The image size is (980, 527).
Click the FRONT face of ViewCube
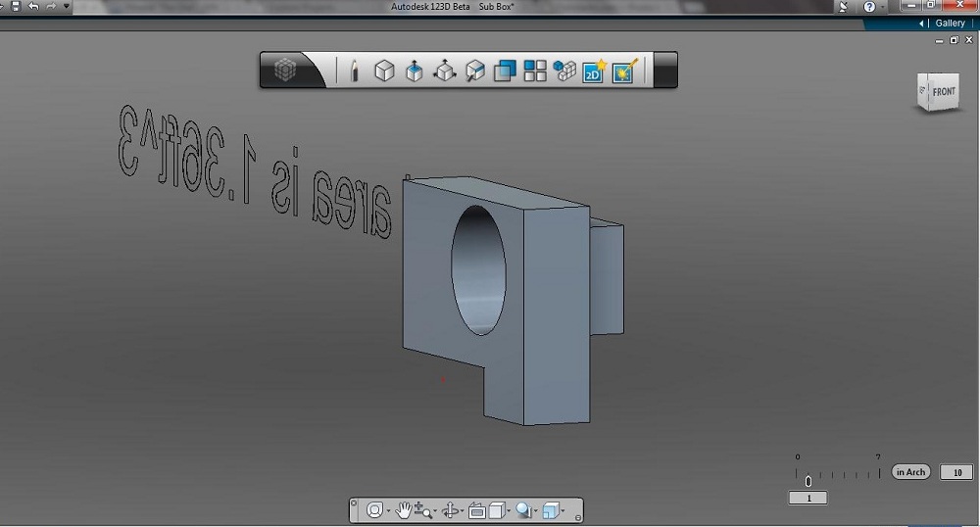(944, 92)
